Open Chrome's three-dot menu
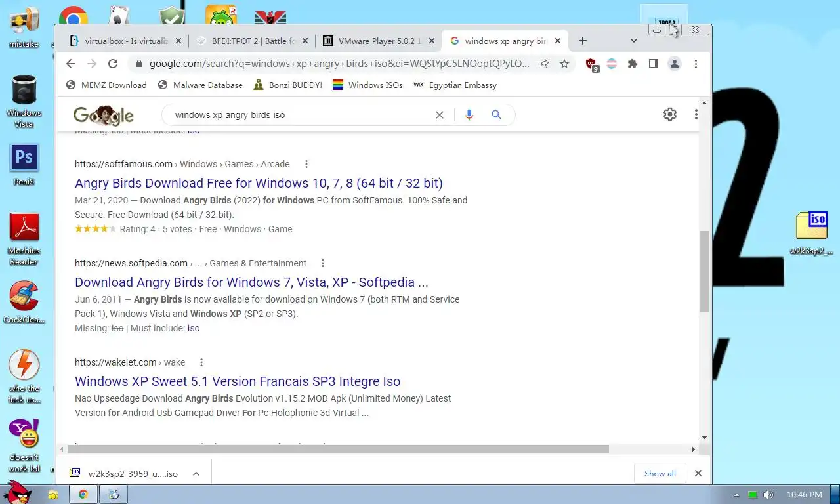The height and width of the screenshot is (504, 840). click(696, 64)
